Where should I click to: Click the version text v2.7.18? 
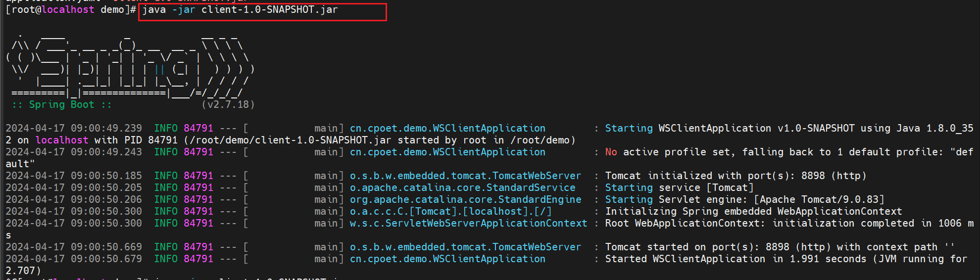228,104
